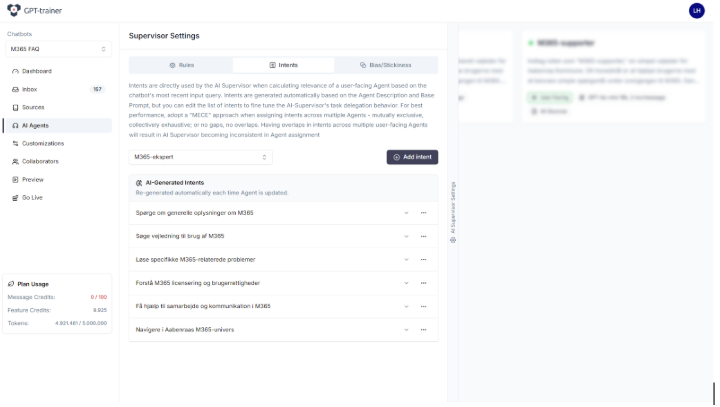Open options menu for 'Navigere i Aabenraas M365-univers'
This screenshot has width=720, height=407.
point(423,330)
